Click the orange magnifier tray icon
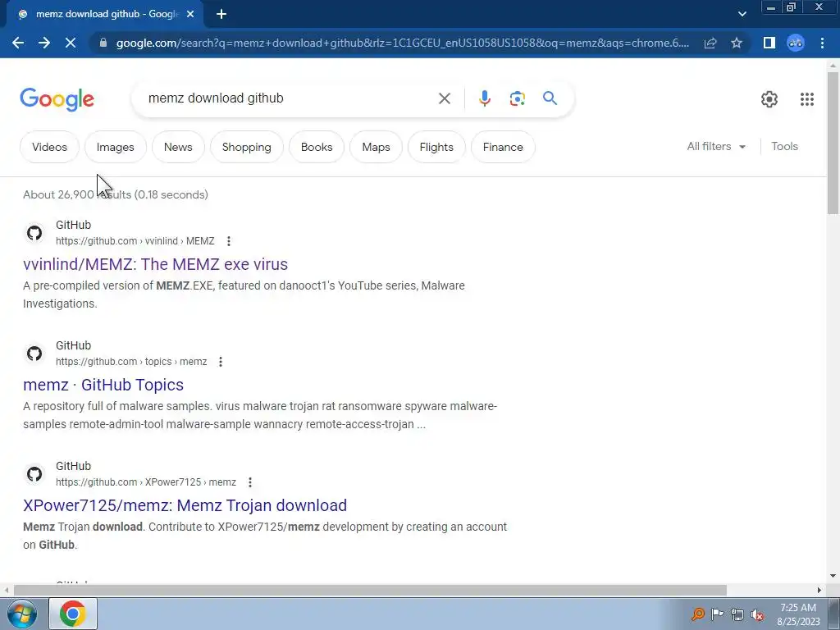 coord(697,614)
